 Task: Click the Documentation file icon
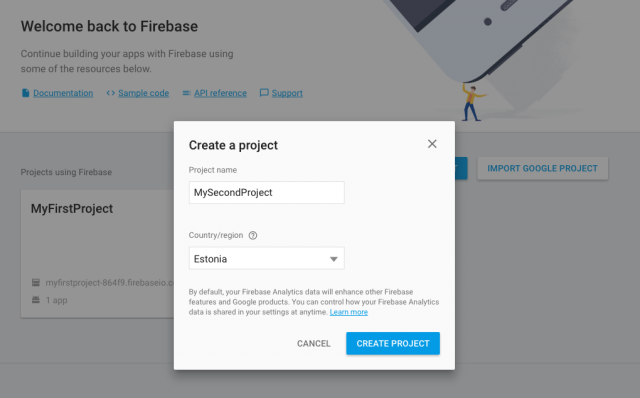25,93
